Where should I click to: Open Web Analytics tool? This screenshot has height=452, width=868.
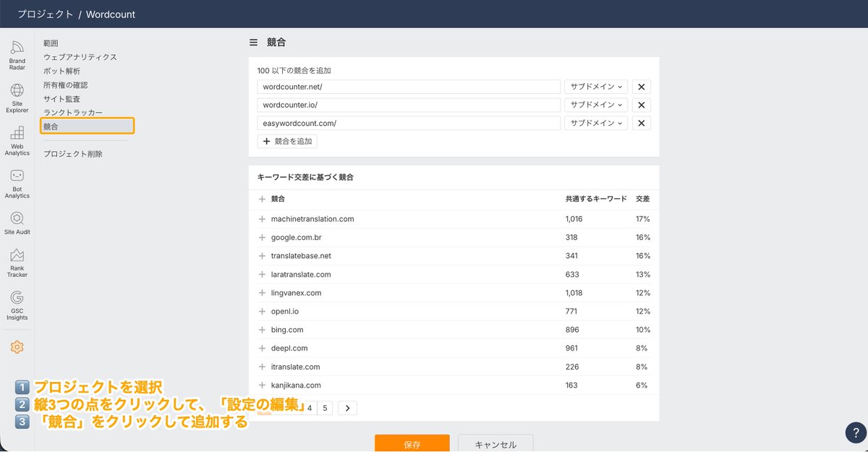coord(17,141)
